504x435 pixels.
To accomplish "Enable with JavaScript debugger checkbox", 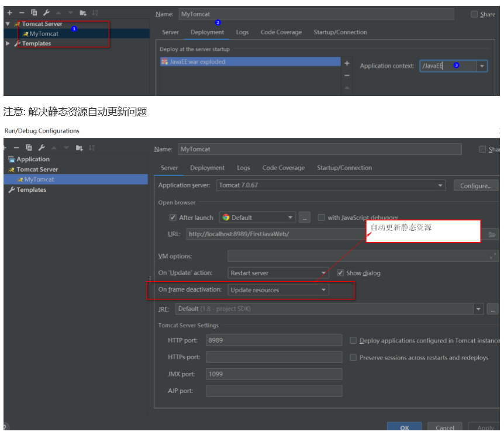I will coord(321,217).
